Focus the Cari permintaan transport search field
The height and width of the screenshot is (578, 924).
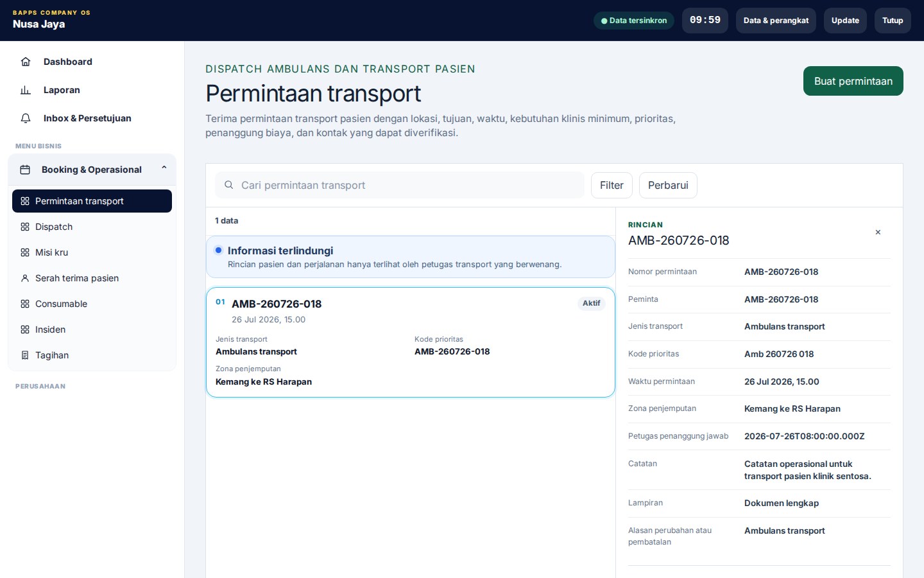(400, 185)
